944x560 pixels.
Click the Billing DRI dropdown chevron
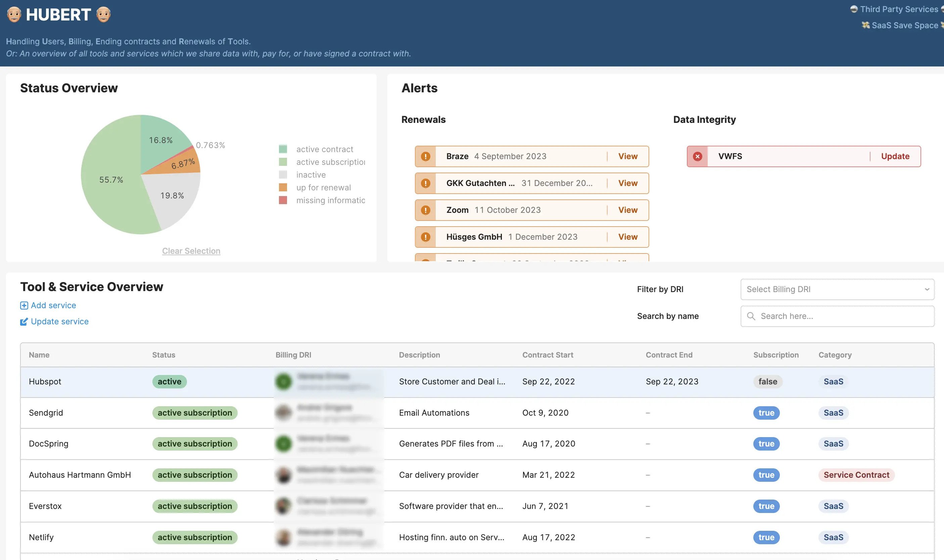(927, 289)
